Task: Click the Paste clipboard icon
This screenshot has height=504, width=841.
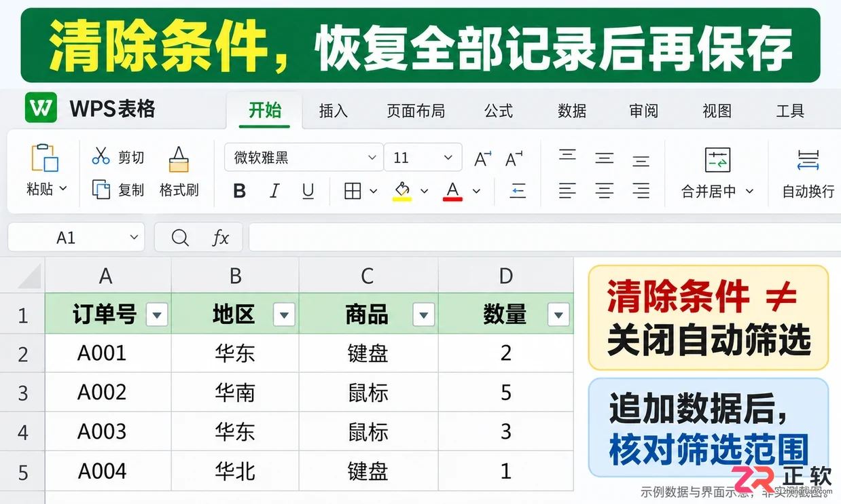Action: pos(45,158)
